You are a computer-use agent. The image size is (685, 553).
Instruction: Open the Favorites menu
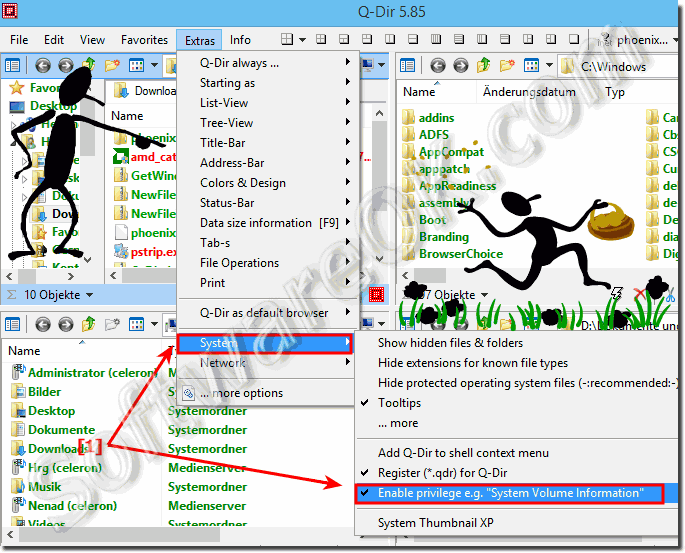(144, 40)
